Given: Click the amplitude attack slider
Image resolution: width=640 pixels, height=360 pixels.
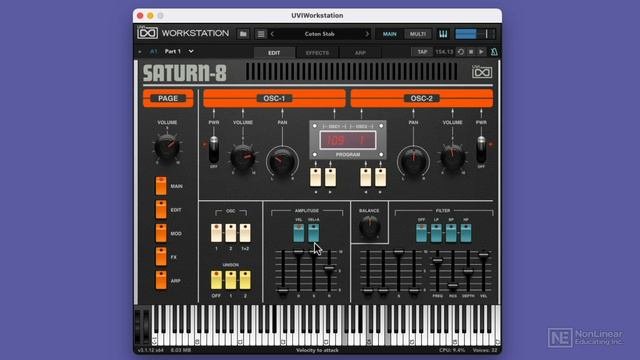Looking at the screenshot, I should point(283,291).
